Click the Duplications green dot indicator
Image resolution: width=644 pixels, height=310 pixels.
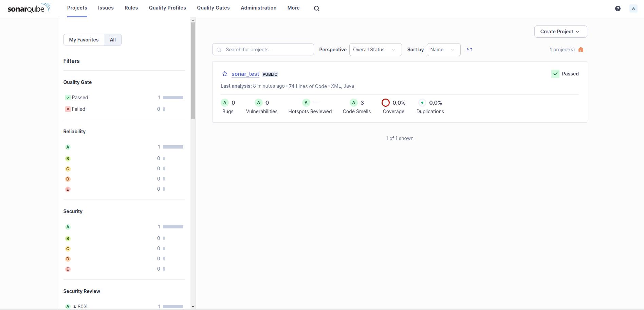click(x=422, y=103)
